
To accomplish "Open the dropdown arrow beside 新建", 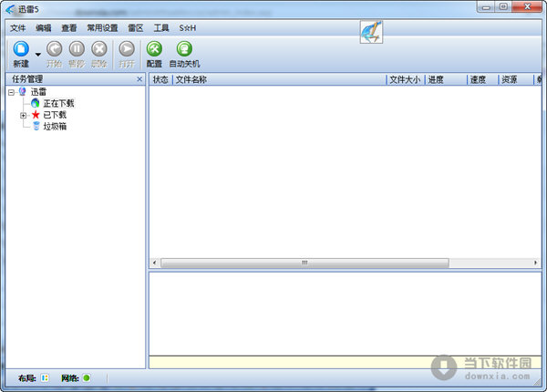I will [x=38, y=54].
